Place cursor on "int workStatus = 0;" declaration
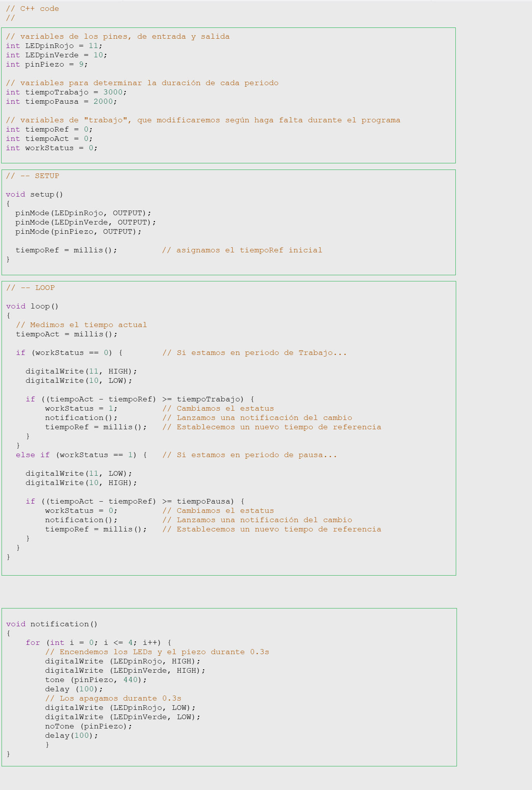Image resolution: width=532 pixels, height=790 pixels. pos(51,148)
